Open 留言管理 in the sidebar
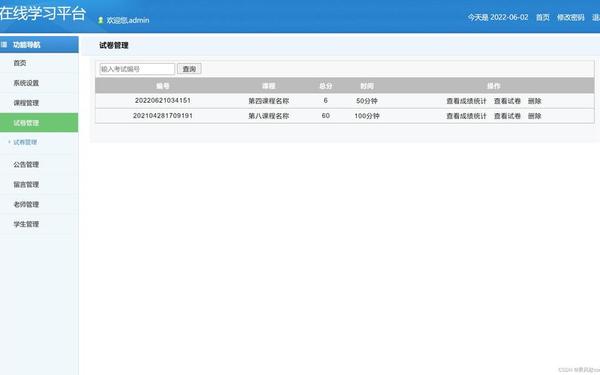600x375 pixels. [26, 184]
